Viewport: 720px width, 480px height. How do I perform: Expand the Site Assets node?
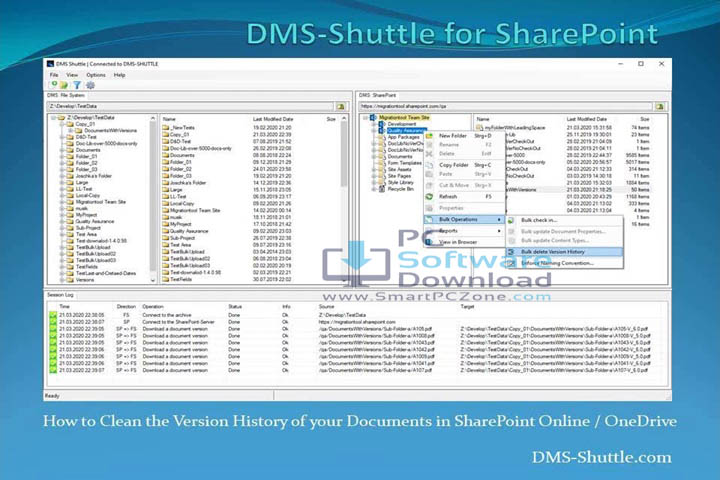(374, 169)
